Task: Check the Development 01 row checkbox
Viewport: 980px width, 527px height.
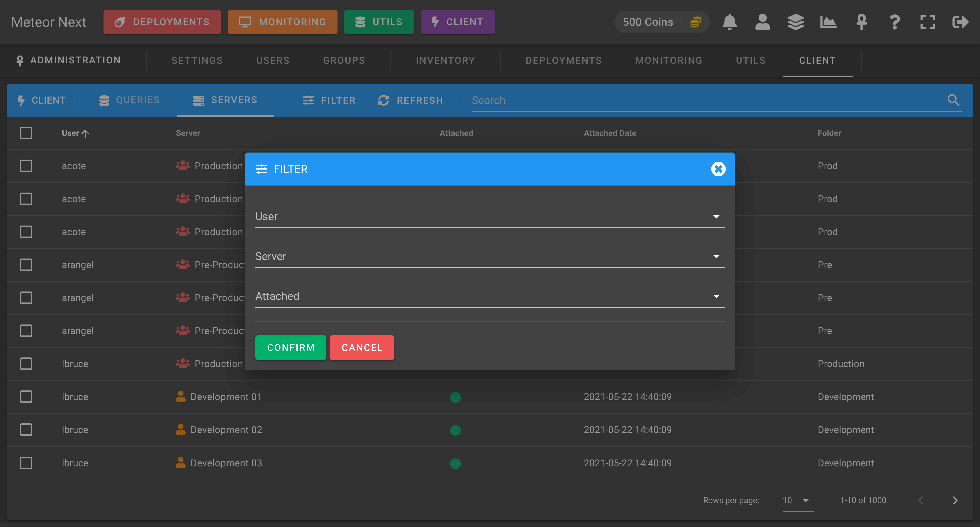Action: point(26,397)
